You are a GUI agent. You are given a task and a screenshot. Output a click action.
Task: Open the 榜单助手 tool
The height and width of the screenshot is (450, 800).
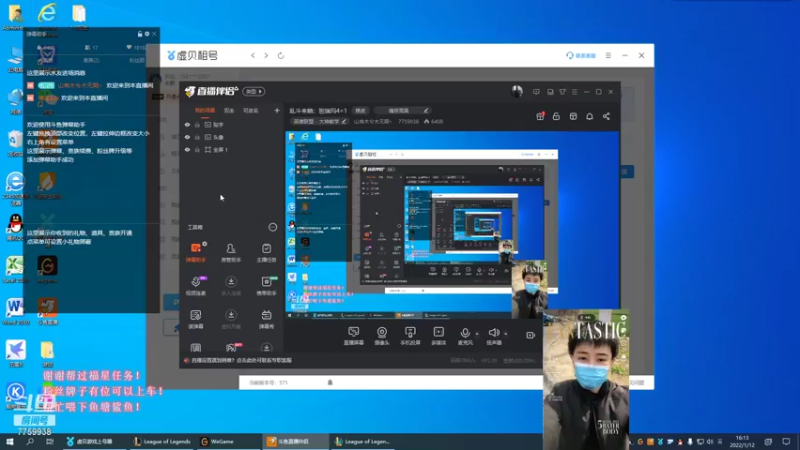point(266,286)
